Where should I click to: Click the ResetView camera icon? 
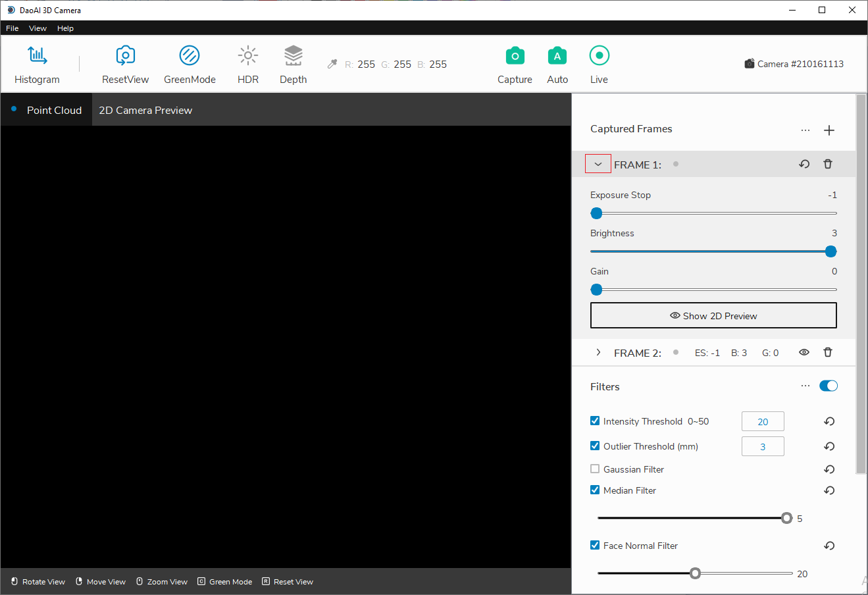[125, 56]
